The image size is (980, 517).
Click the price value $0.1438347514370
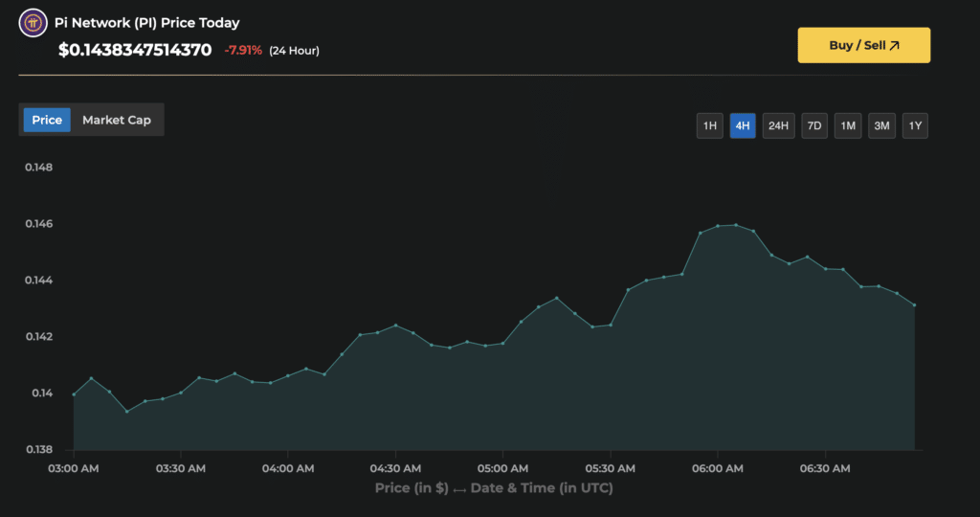click(x=135, y=50)
